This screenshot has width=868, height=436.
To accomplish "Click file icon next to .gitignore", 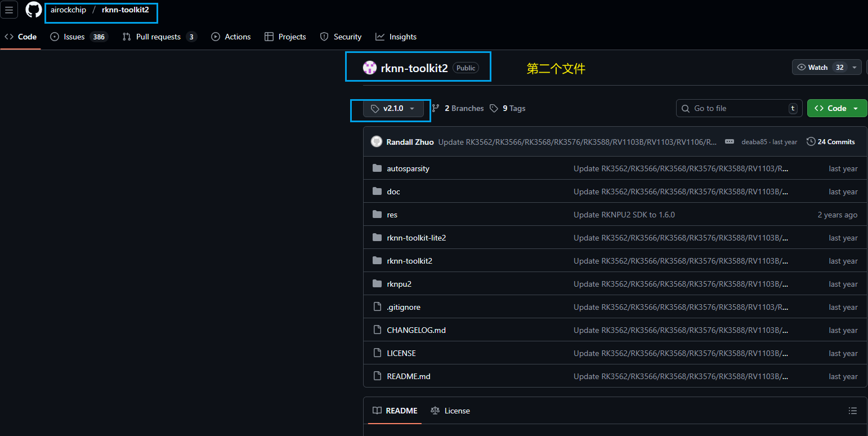I will (x=377, y=307).
